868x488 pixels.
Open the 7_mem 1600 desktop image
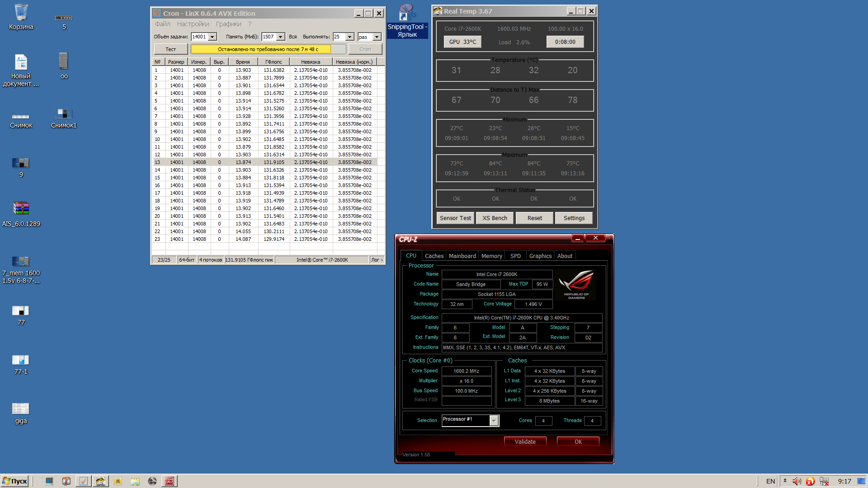[21, 270]
